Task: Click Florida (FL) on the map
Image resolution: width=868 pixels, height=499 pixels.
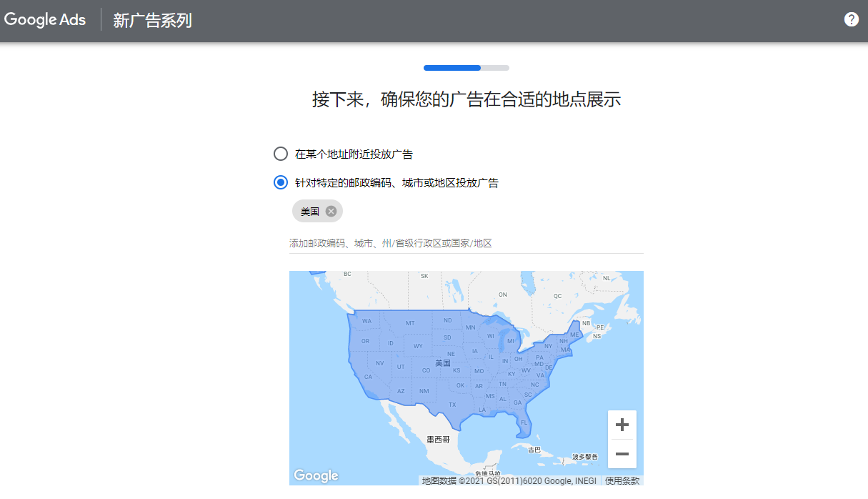Action: coord(524,423)
